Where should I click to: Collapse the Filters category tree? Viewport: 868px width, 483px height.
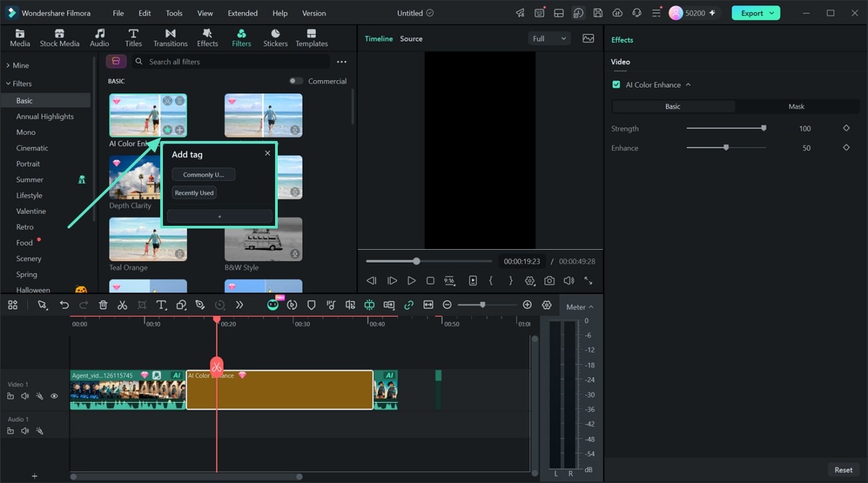8,84
